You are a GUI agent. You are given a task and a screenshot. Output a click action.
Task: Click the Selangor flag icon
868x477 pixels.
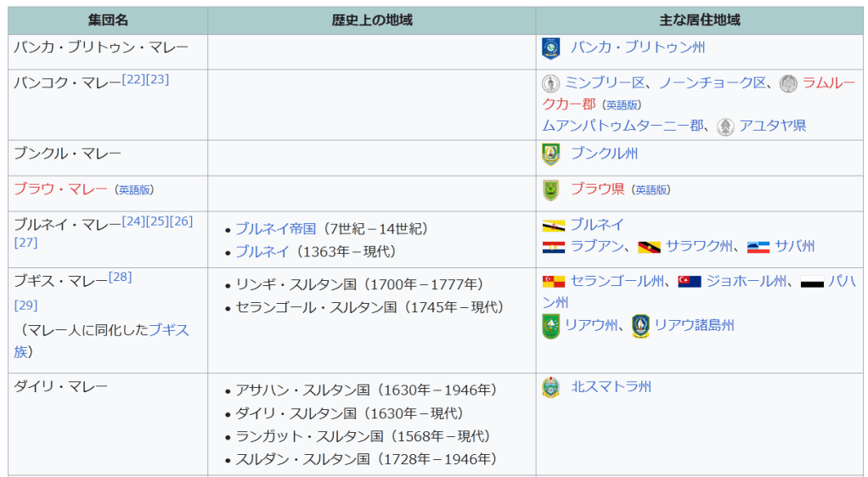[x=554, y=282]
